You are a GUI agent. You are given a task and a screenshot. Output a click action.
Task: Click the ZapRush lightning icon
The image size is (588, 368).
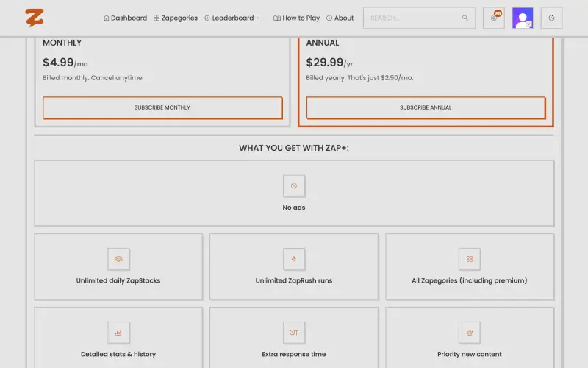point(294,259)
